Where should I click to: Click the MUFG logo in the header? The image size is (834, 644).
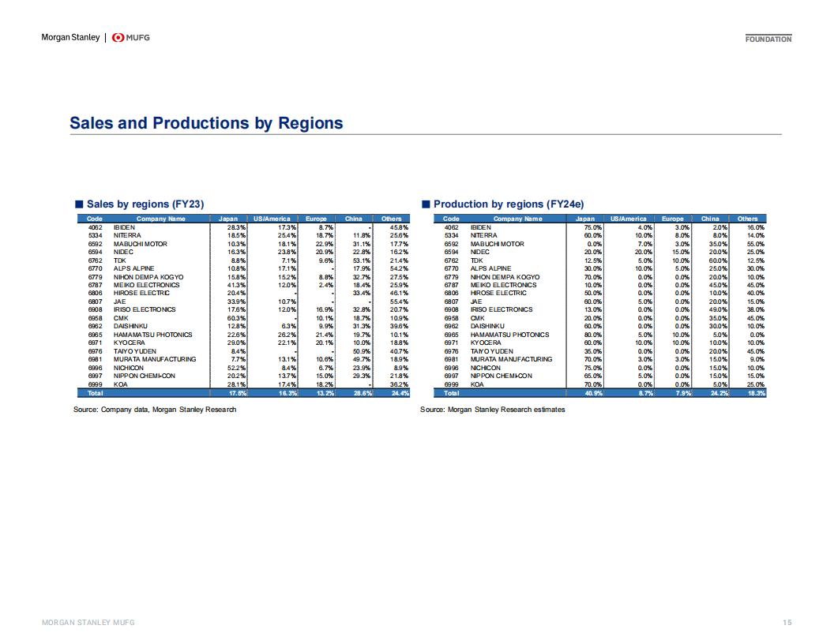(x=131, y=37)
